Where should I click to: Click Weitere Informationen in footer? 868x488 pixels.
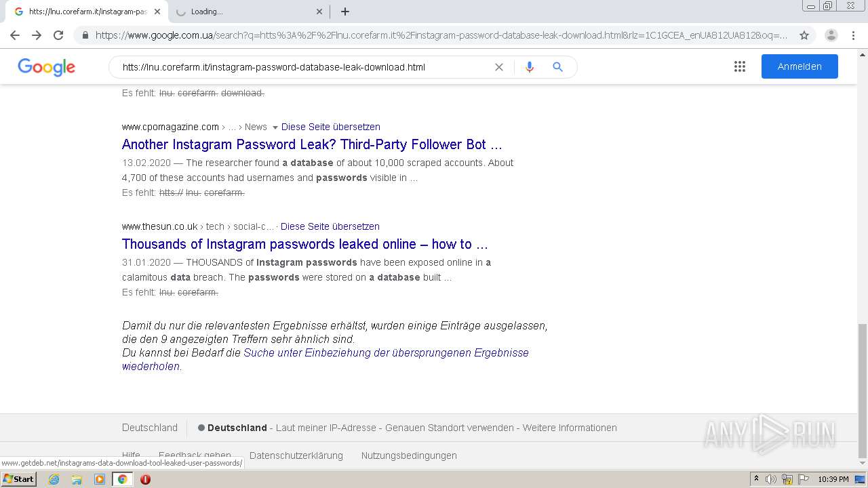click(x=570, y=428)
